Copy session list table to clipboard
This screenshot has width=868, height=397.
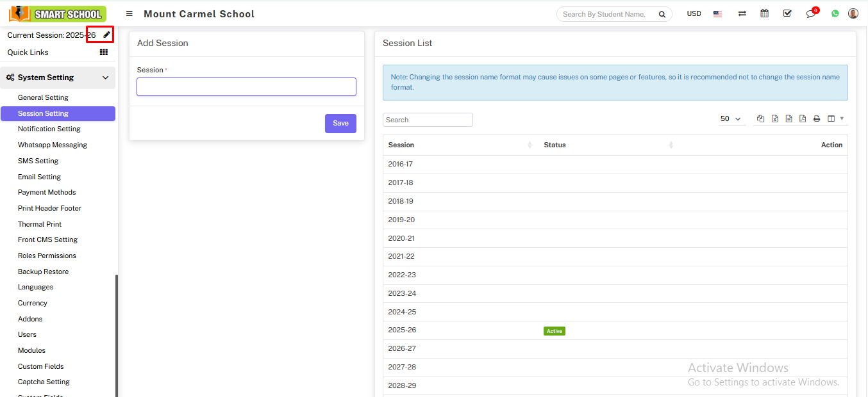pos(760,119)
